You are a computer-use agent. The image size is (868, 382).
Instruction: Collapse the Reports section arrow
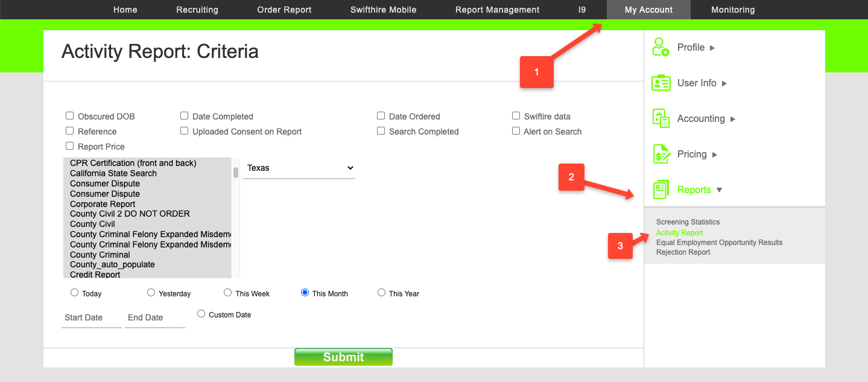click(719, 190)
